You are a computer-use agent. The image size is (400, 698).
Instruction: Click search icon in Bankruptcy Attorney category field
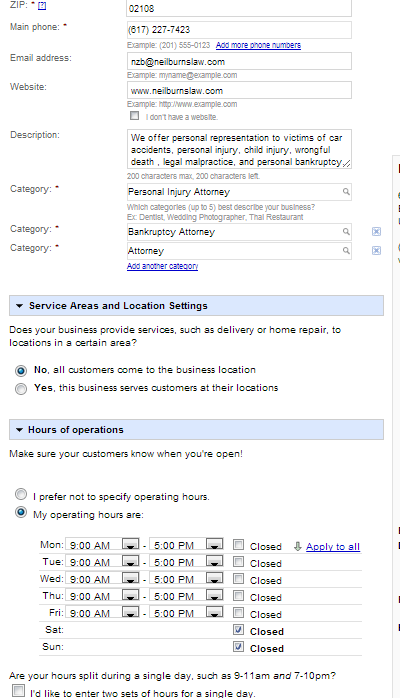(x=346, y=231)
